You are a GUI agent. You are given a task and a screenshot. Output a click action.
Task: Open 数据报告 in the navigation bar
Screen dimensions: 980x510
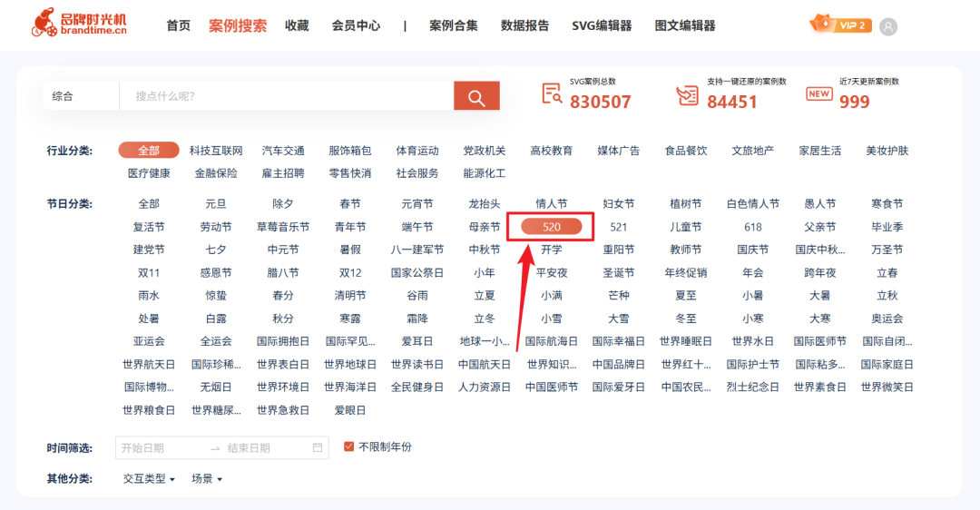coord(524,25)
